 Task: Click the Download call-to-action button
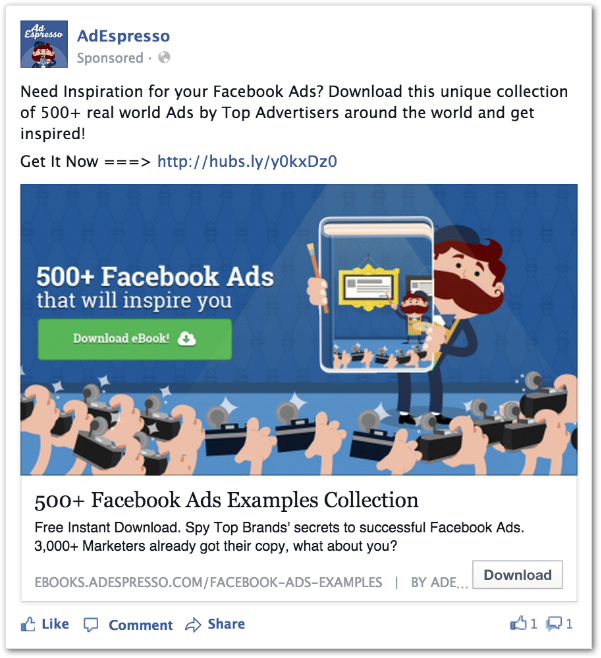[x=517, y=575]
